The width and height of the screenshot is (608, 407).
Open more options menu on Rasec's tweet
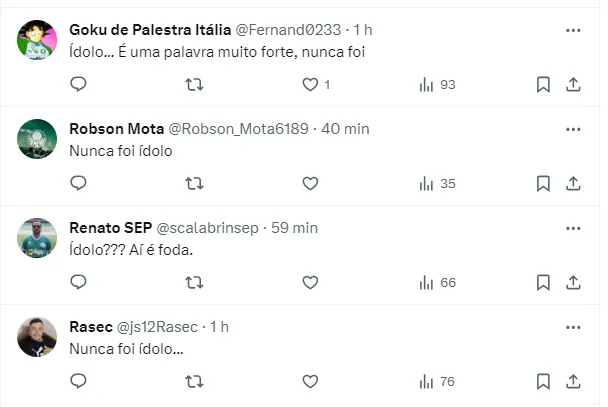[x=573, y=327]
